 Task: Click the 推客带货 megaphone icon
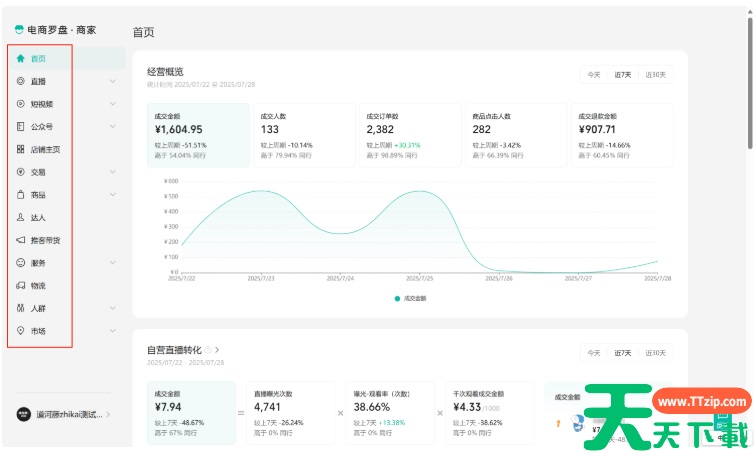pyautogui.click(x=21, y=240)
